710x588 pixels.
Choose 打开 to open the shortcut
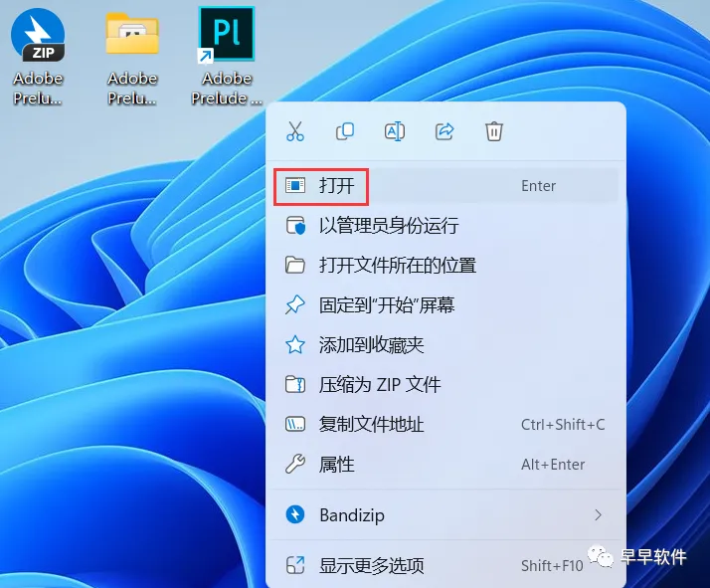point(446,186)
